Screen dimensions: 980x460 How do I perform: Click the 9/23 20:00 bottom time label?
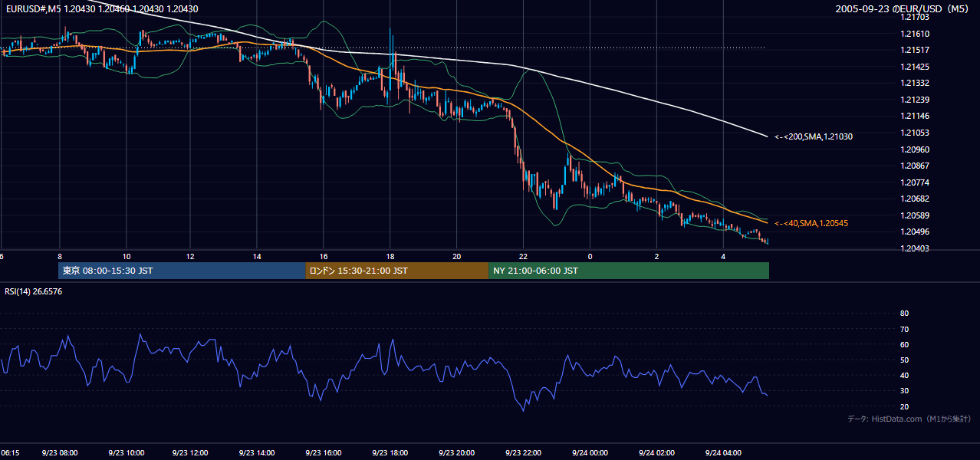457,453
